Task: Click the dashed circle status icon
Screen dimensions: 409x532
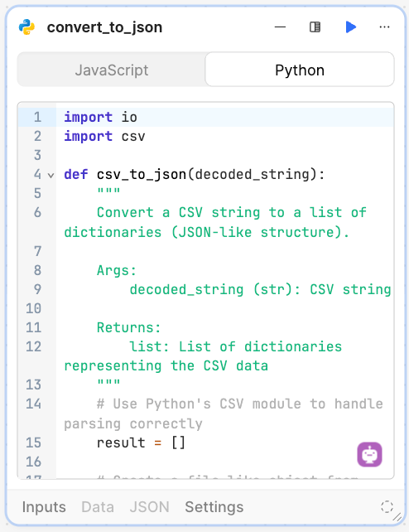Action: 387,507
